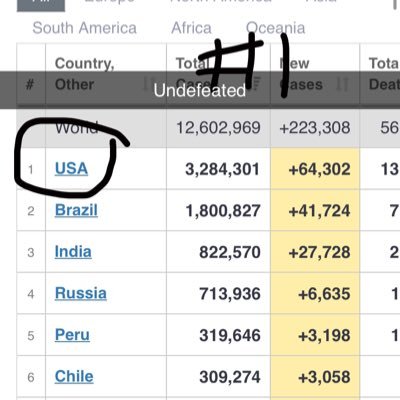This screenshot has height=400, width=400.
Task: Click the # rank column header
Action: click(x=30, y=84)
